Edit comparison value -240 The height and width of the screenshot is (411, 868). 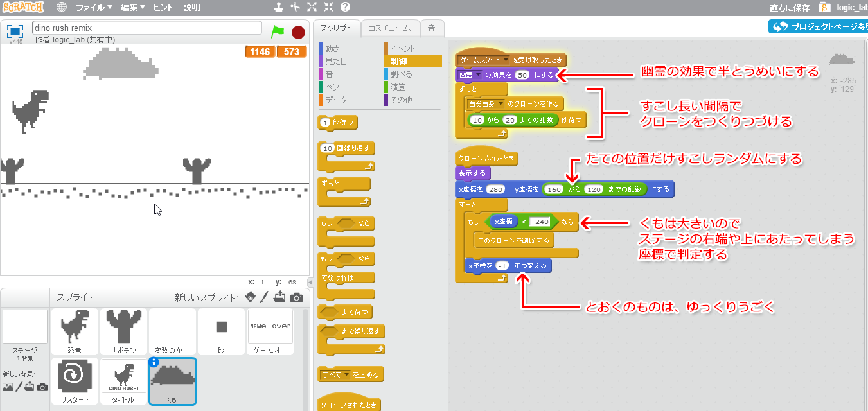pyautogui.click(x=541, y=222)
